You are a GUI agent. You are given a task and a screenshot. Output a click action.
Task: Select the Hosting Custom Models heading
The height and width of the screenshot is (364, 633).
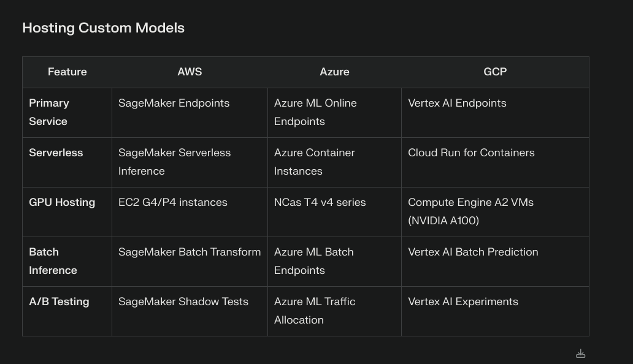tap(103, 28)
